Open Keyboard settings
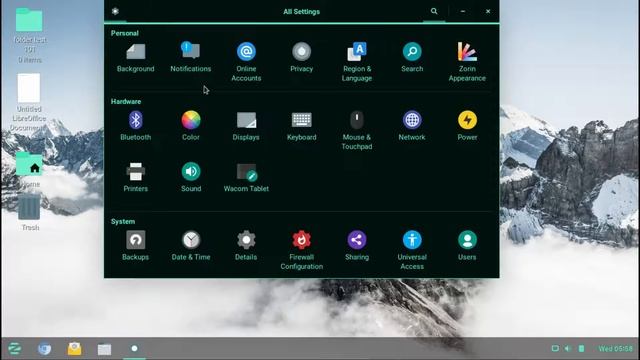Screen dimensions: 640x360 click(302, 126)
